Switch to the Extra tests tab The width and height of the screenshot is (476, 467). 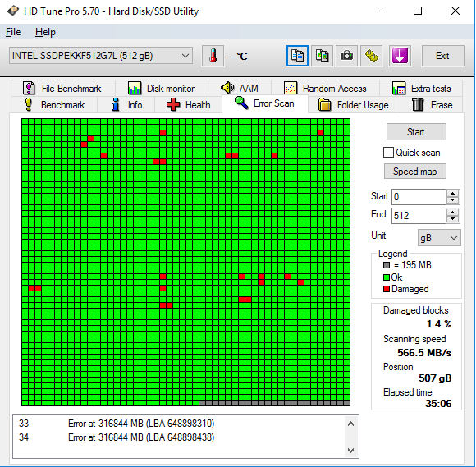[x=421, y=89]
